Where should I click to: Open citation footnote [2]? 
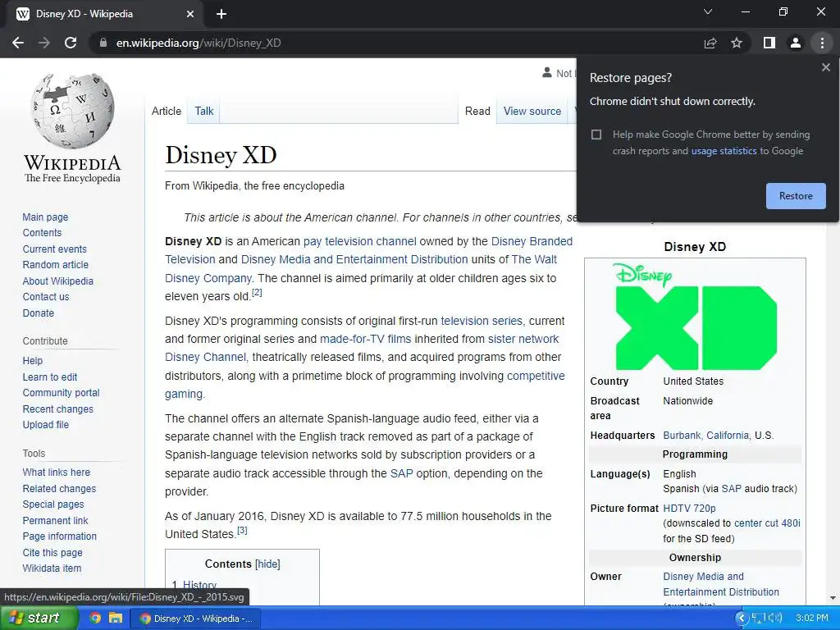257,293
